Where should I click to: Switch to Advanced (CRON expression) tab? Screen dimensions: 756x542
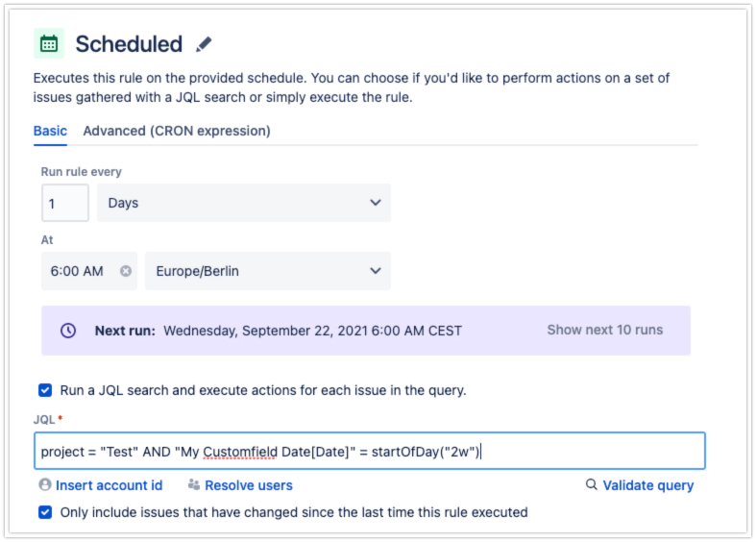click(x=177, y=131)
